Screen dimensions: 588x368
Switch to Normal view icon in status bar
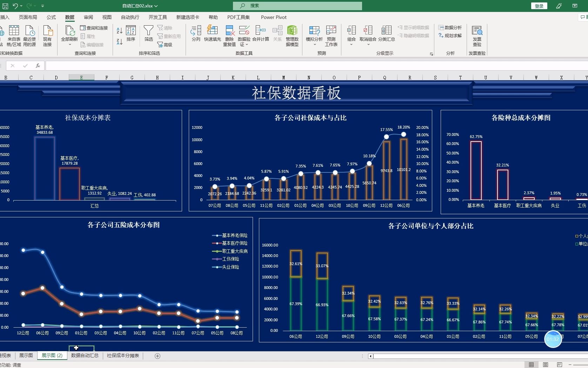coord(532,365)
